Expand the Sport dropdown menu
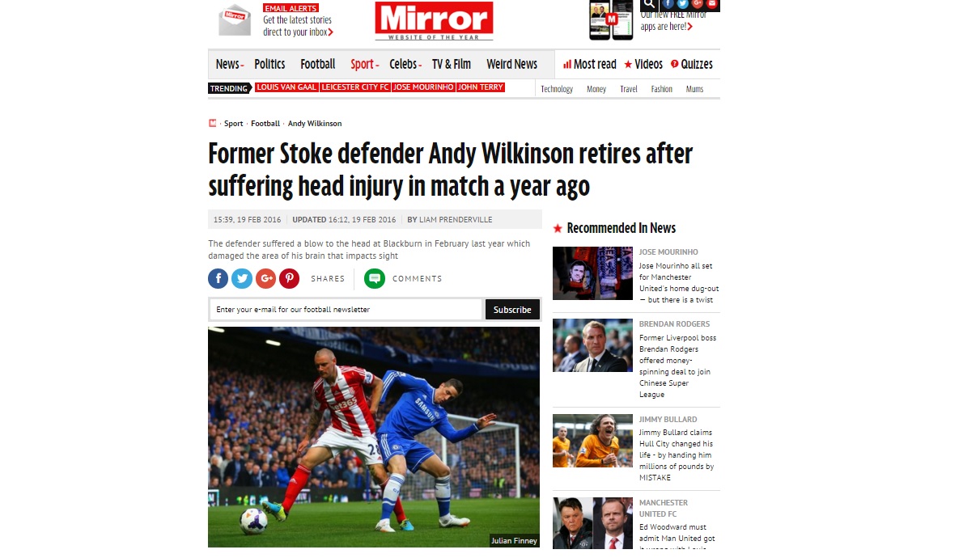 364,65
